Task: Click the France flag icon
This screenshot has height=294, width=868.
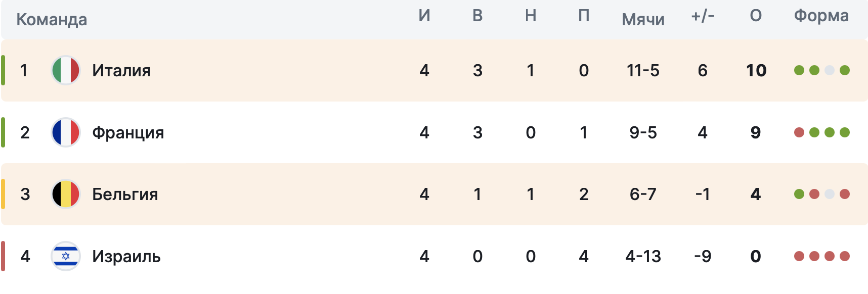Action: pyautogui.click(x=66, y=132)
